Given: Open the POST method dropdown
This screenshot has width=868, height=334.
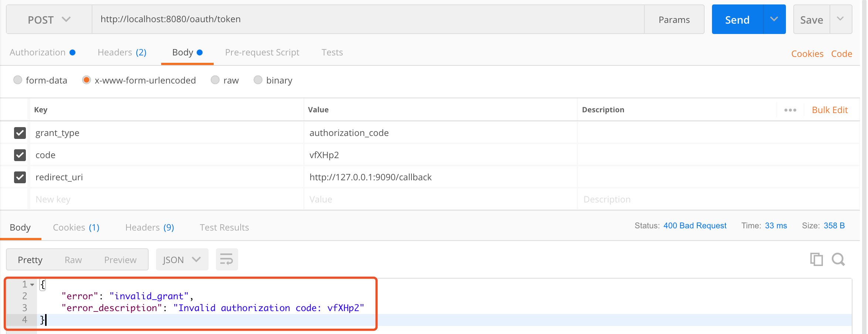Looking at the screenshot, I should (49, 20).
